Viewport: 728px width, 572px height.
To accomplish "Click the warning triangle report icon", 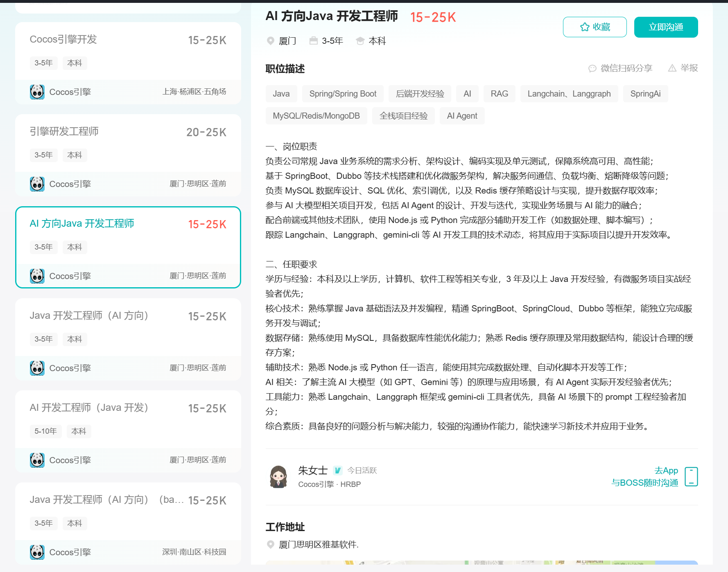I will [672, 68].
